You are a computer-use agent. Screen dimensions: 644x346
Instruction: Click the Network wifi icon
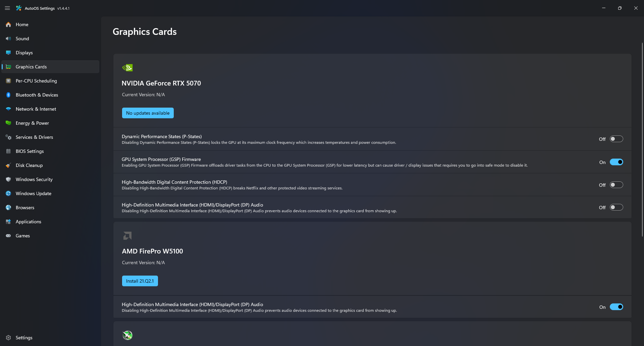[8, 109]
